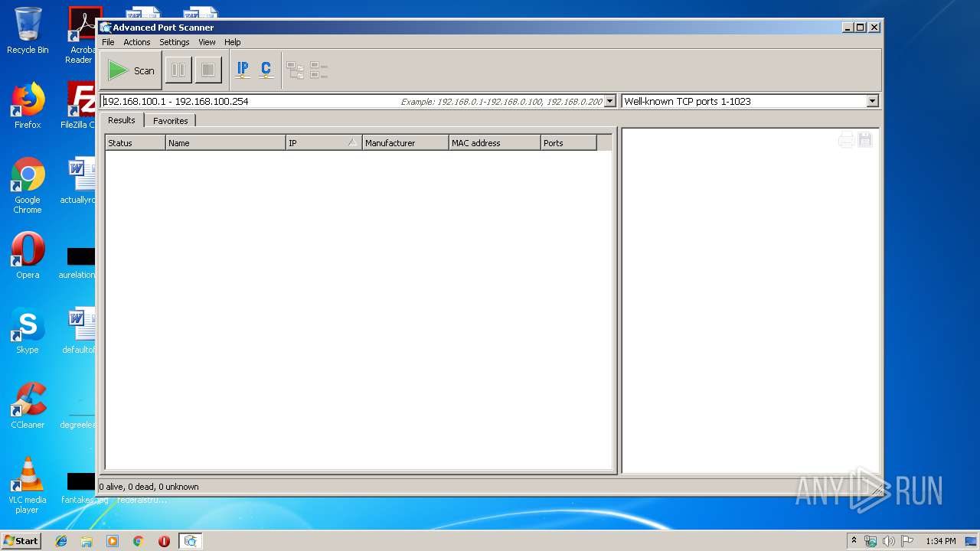The image size is (980, 551).
Task: Click the taskbar clock showing 1:34 PM
Action: (x=940, y=541)
